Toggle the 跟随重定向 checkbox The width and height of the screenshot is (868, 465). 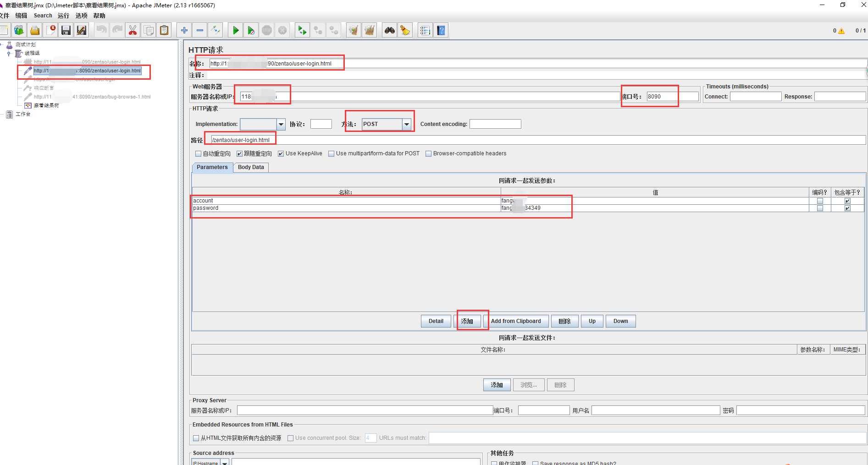239,154
